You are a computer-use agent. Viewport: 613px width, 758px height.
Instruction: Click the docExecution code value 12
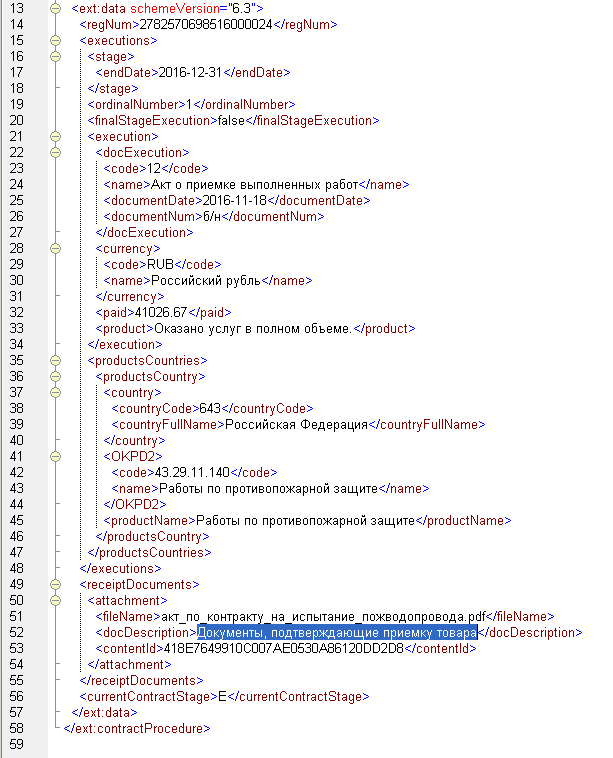tap(154, 168)
